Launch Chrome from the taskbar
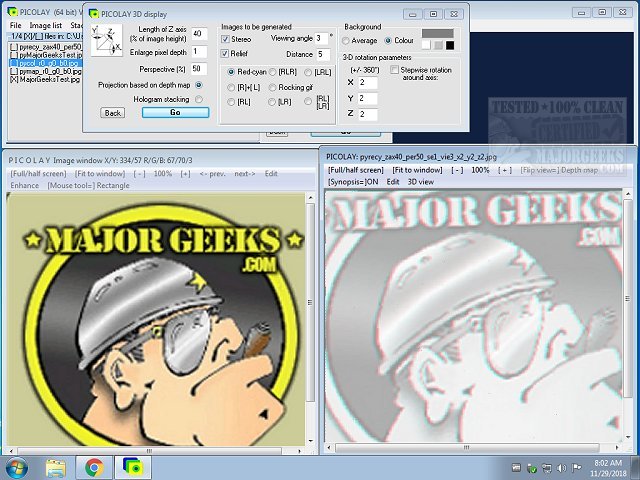The width and height of the screenshot is (640, 480). coord(94,468)
